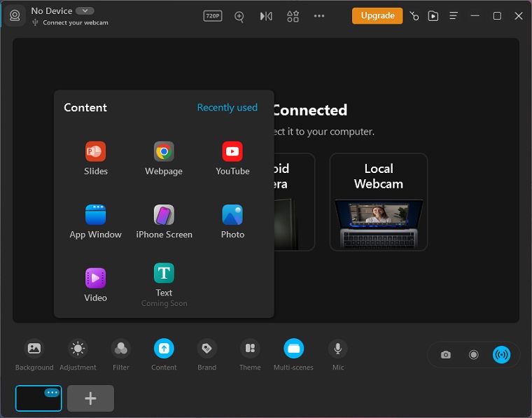Click the icon right of Upgrade
The image size is (532, 418).
[414, 16]
